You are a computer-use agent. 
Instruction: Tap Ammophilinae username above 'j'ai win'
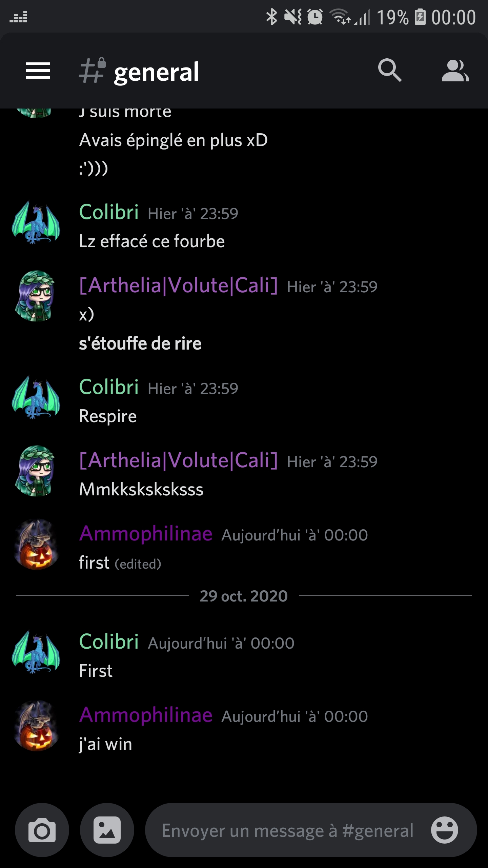(x=146, y=715)
